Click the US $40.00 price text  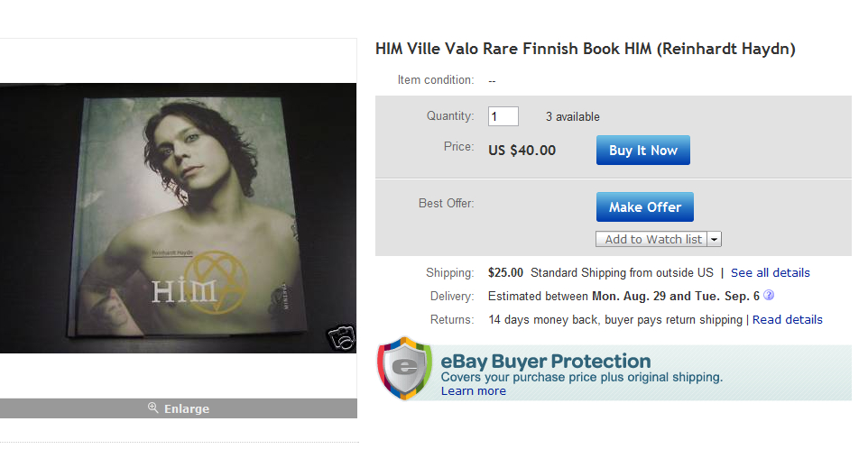522,151
